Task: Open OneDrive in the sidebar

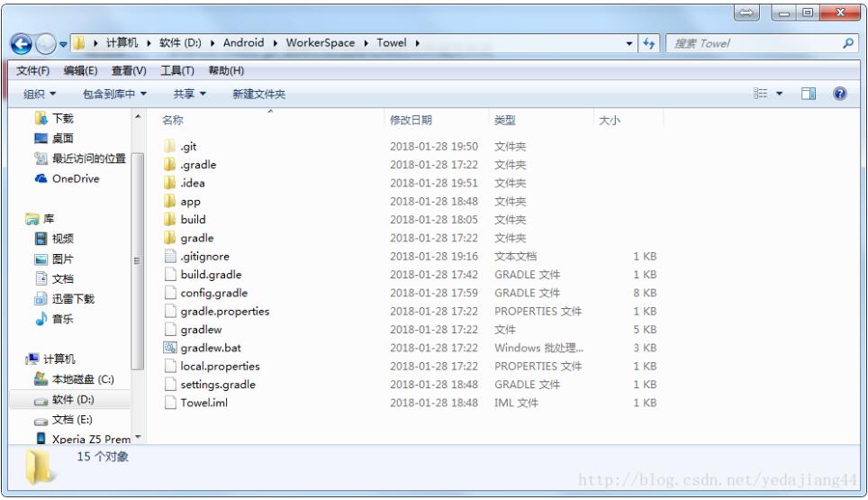Action: tap(67, 179)
